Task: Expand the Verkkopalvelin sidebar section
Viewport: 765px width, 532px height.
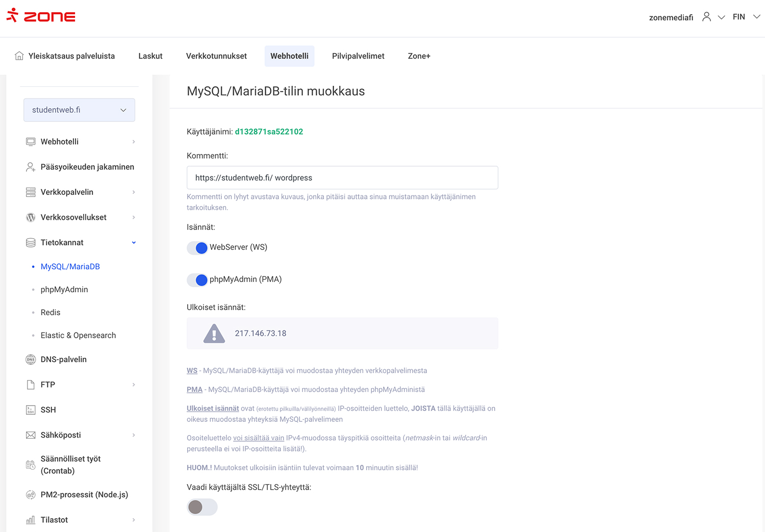Action: pos(81,192)
